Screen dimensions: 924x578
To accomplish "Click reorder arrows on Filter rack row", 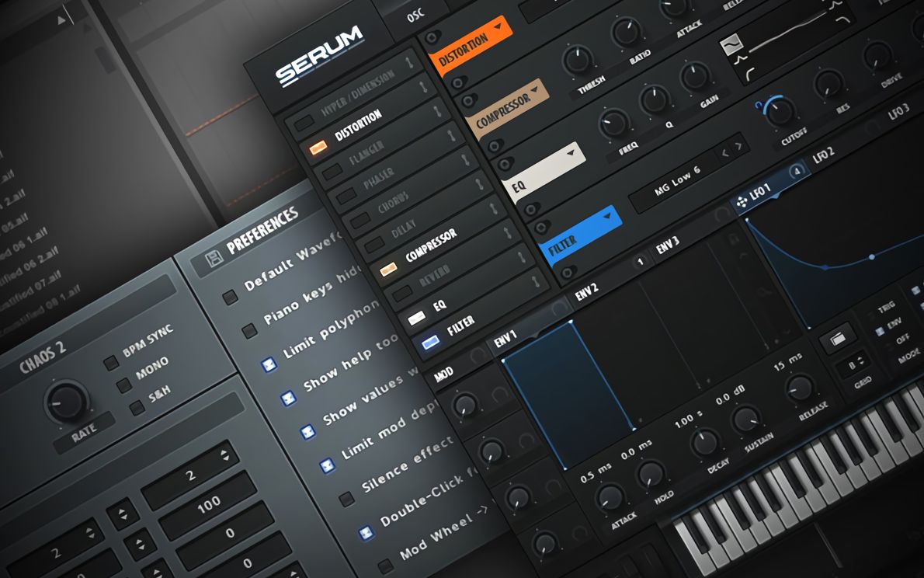I will click(x=536, y=281).
